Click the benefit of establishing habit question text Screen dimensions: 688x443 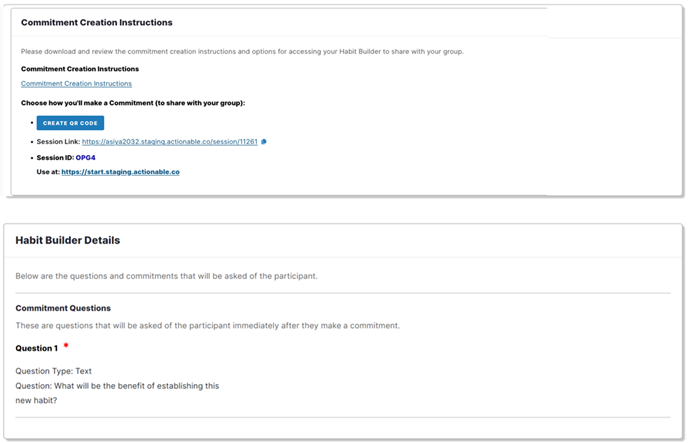(117, 393)
